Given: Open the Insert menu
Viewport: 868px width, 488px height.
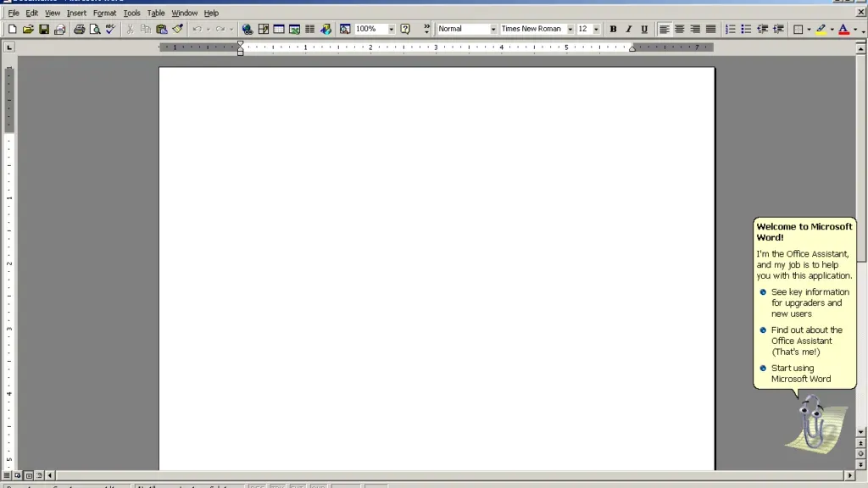Looking at the screenshot, I should point(76,13).
